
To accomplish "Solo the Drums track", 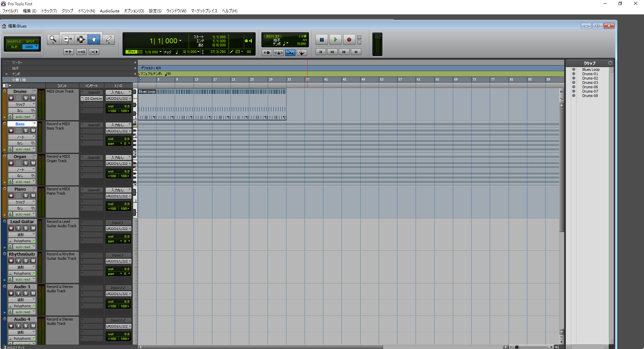I will click(x=25, y=98).
